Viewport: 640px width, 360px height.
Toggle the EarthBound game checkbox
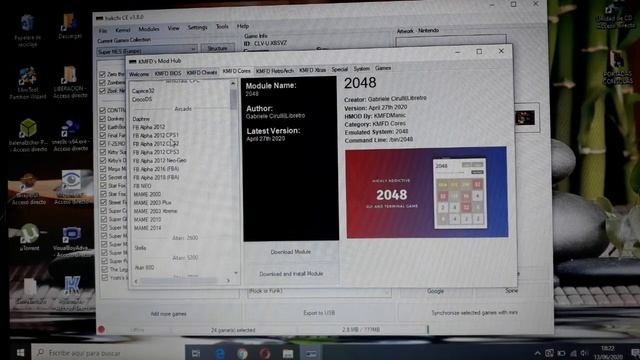pos(102,127)
